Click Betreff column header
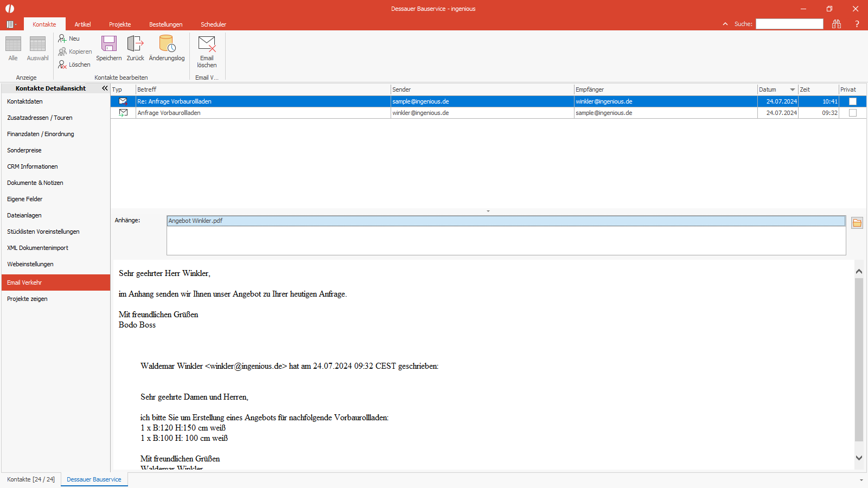This screenshot has height=488, width=868. click(x=263, y=89)
